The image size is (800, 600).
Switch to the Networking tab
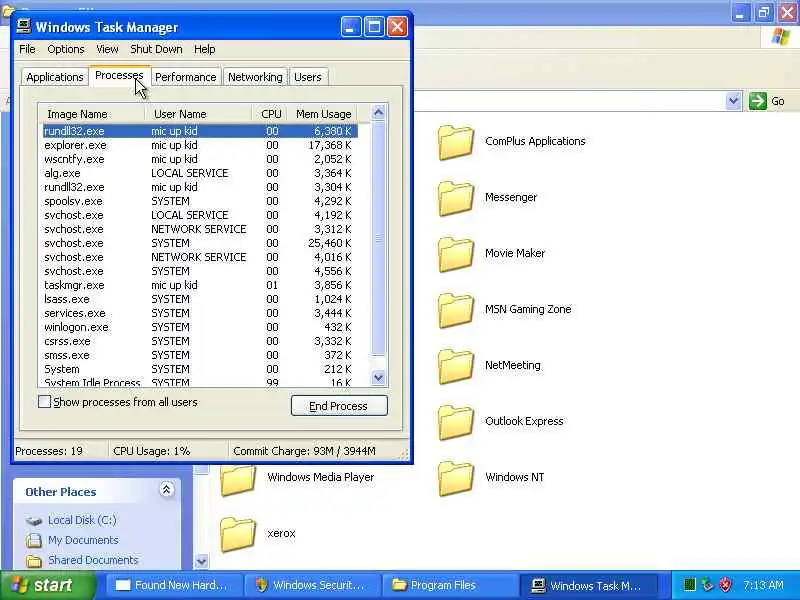pyautogui.click(x=255, y=77)
